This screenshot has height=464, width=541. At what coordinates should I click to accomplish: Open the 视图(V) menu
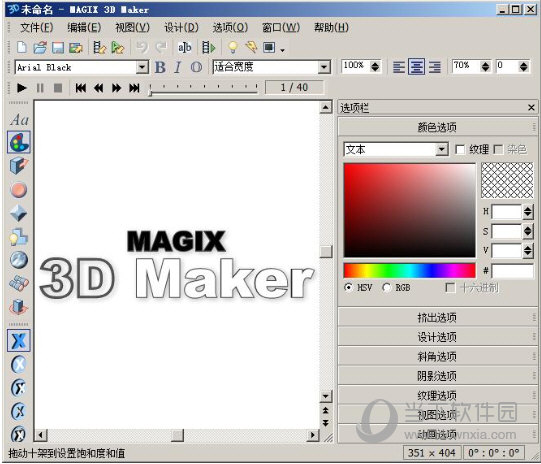132,27
